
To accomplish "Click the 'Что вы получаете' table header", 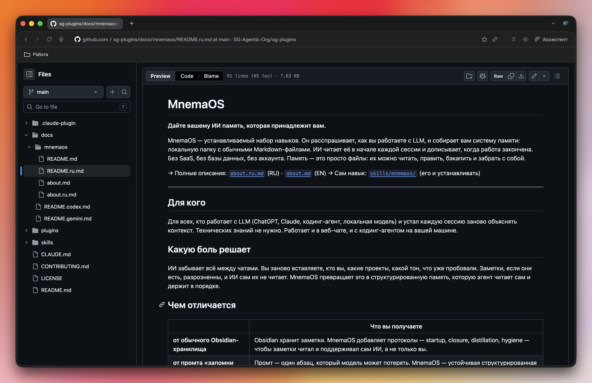I will [396, 326].
